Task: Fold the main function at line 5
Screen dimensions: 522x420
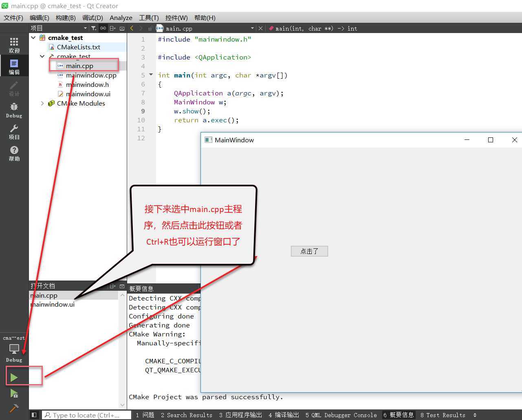Action: pos(151,75)
